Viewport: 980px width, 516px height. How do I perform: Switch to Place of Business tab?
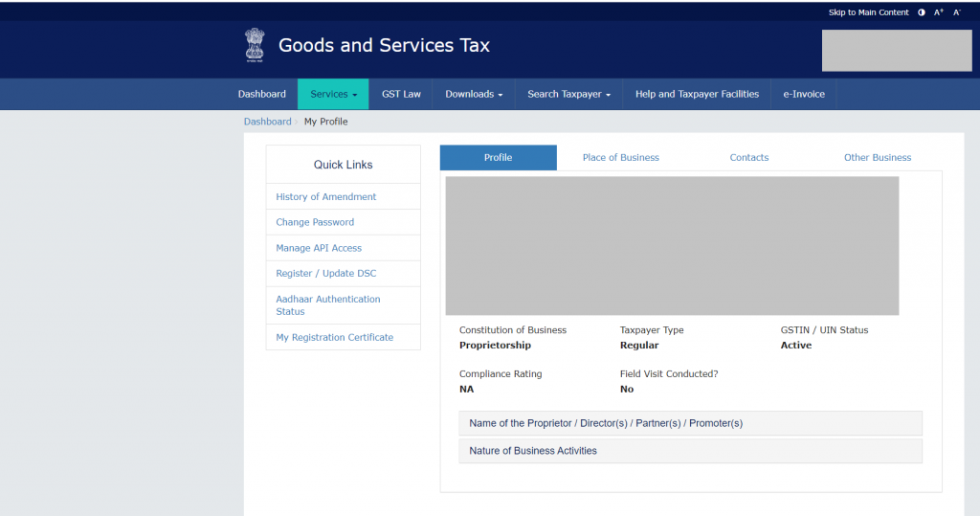[620, 158]
